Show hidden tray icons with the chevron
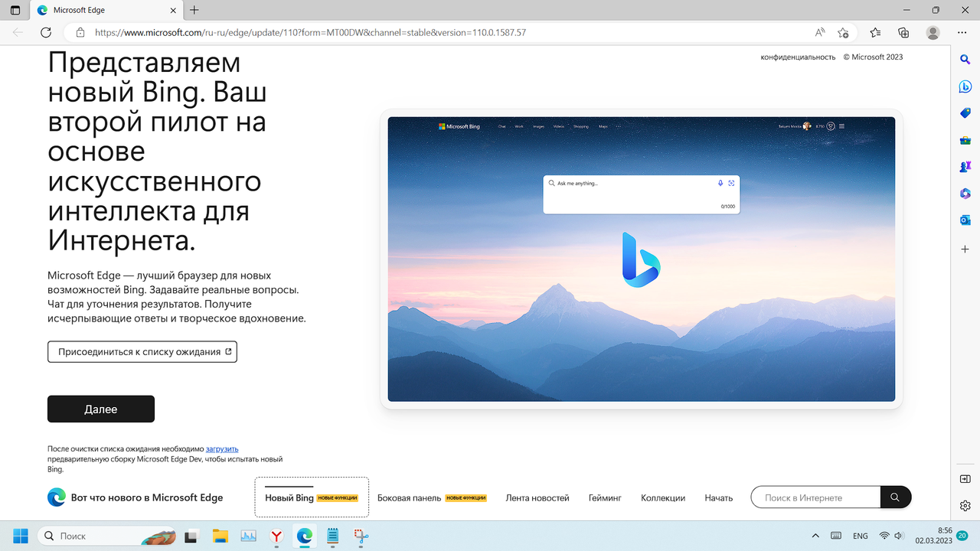The image size is (980, 551). [815, 536]
